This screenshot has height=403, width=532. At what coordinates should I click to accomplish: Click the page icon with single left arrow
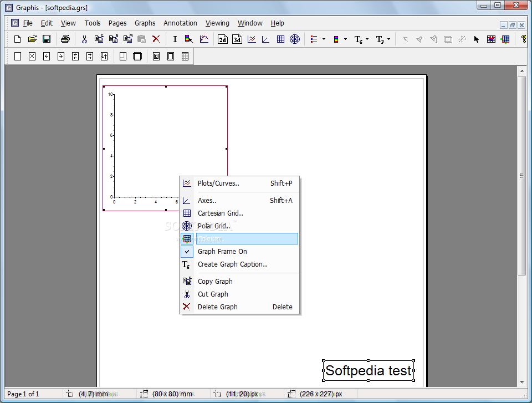coord(47,57)
